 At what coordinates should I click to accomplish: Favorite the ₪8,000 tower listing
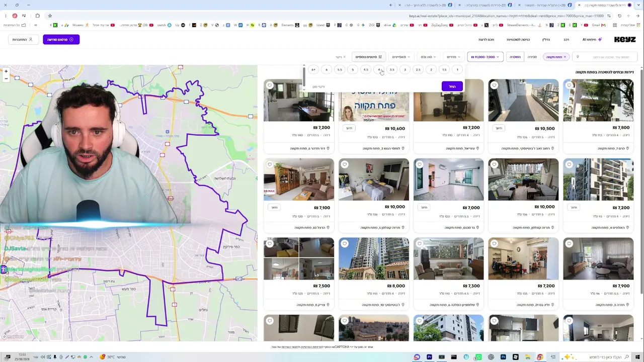pos(345,244)
